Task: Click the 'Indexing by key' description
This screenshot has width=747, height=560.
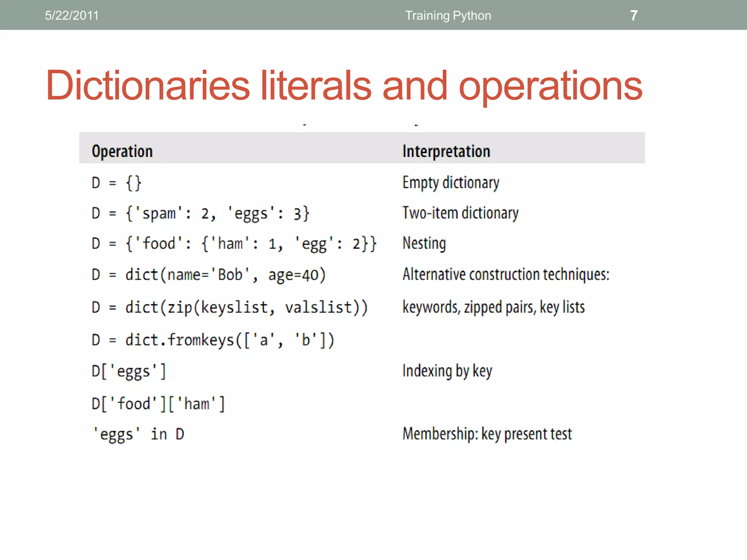Action: [447, 371]
